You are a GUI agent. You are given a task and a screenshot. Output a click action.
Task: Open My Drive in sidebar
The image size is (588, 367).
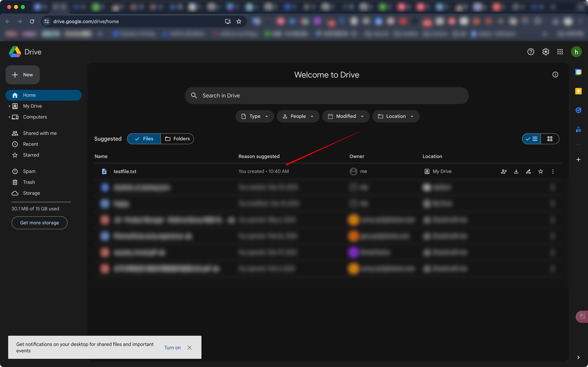[x=32, y=106]
